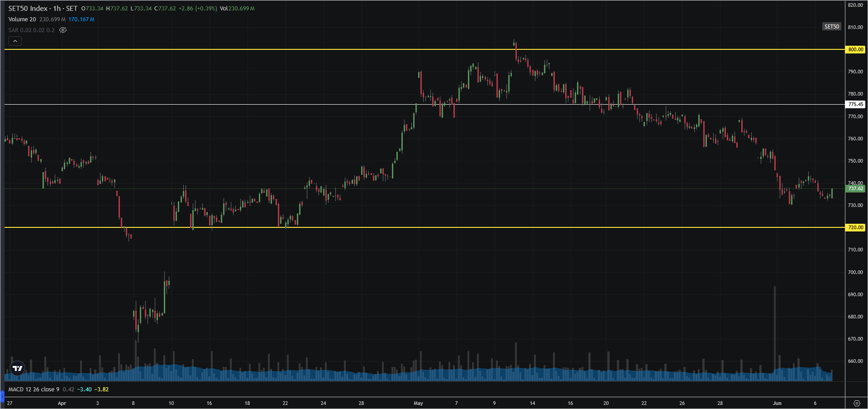Click the 10 date label on time axis
Image resolution: width=868 pixels, height=409 pixels.
pos(171,403)
